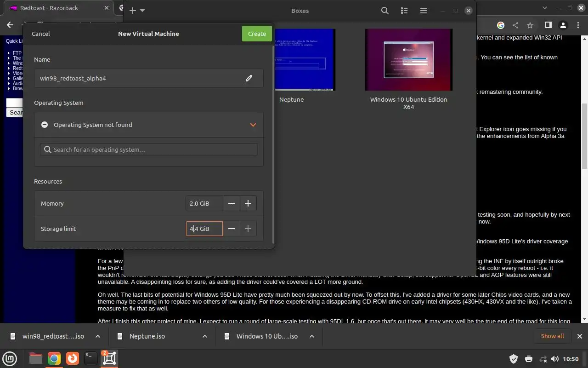Decrease Memory with the minus button

coord(232,203)
